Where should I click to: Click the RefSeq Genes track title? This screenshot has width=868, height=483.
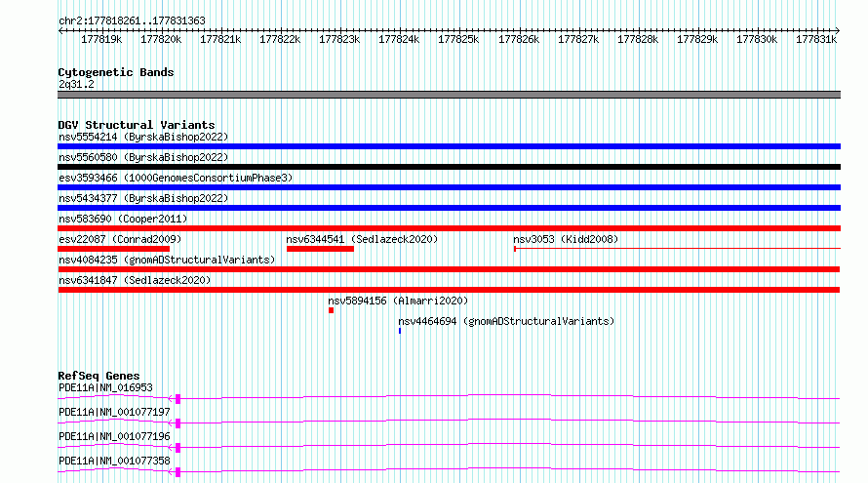(99, 376)
